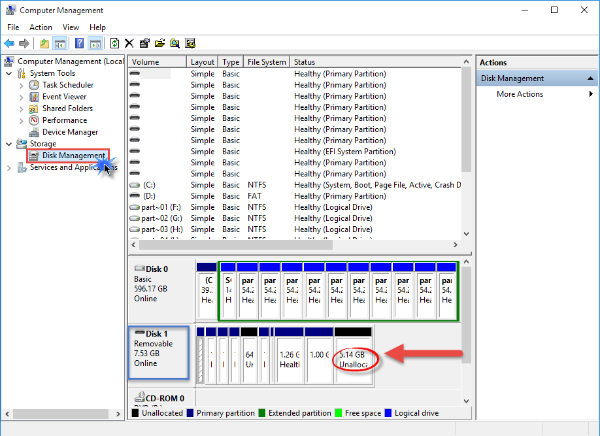Sort by the Type column header

[x=231, y=62]
